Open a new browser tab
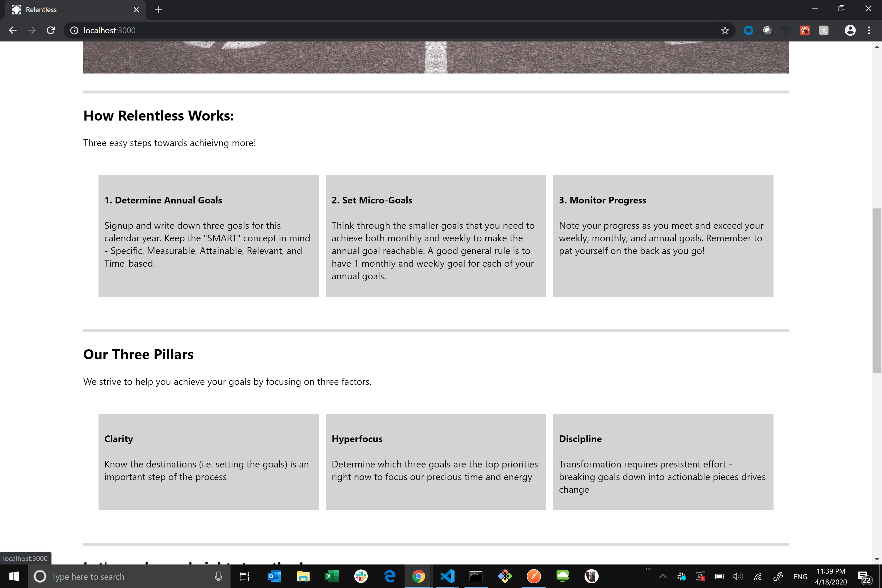The height and width of the screenshot is (588, 882). [x=159, y=10]
